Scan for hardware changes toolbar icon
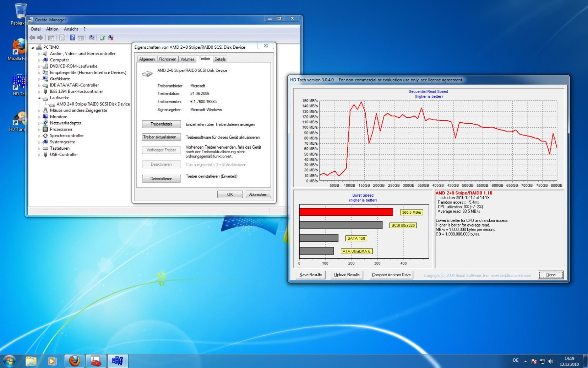Viewport: 588px width, 368px height. click(92, 38)
